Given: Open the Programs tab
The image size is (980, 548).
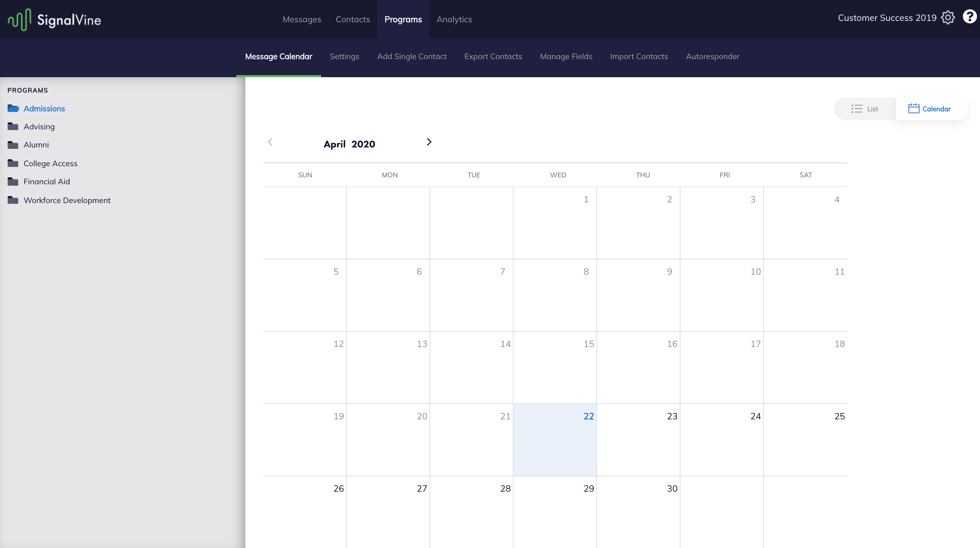Looking at the screenshot, I should [x=403, y=19].
